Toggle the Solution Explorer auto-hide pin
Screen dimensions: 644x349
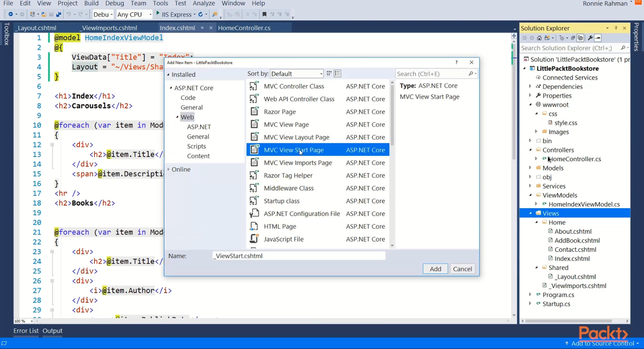(x=616, y=28)
